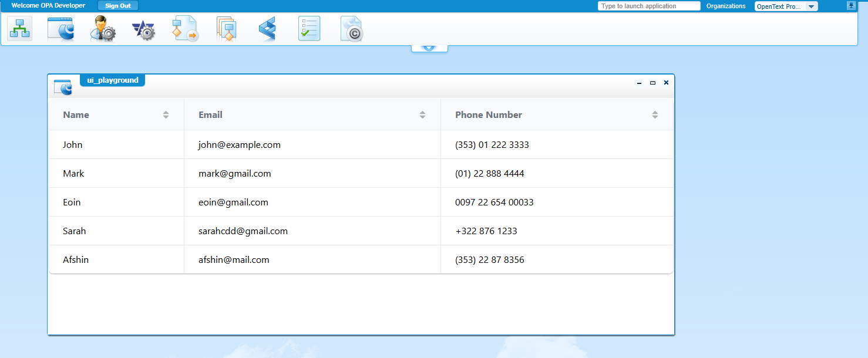Open the green network hierarchy diagram icon
Image resolution: width=868 pixels, height=358 pixels.
coord(19,29)
